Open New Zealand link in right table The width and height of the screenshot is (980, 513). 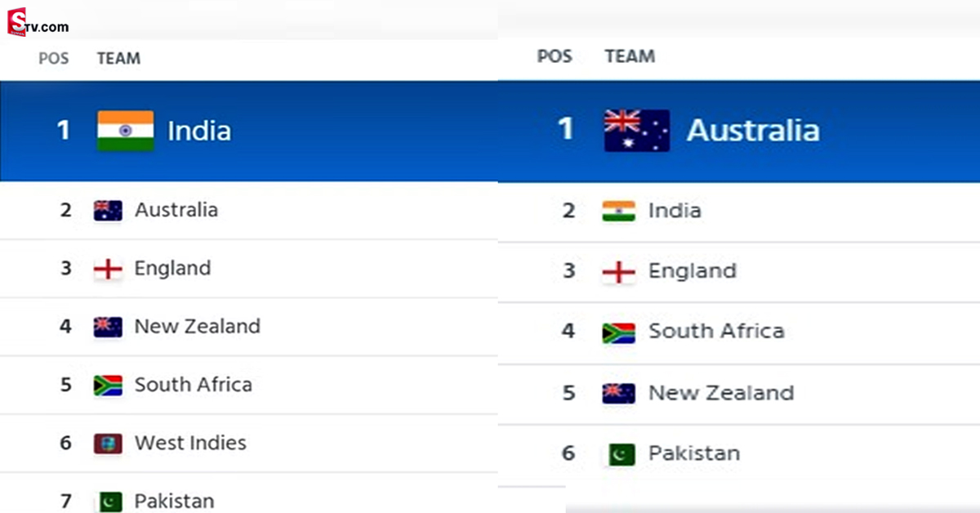pos(721,392)
